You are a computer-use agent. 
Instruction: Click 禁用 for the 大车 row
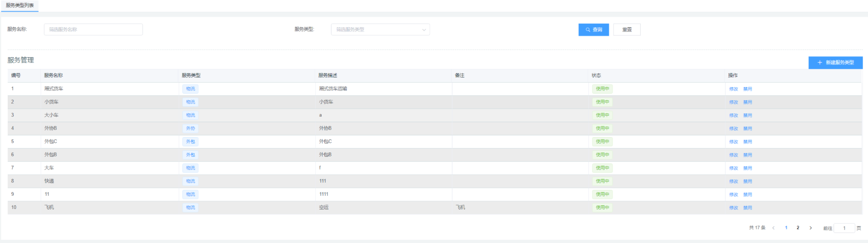pos(747,168)
